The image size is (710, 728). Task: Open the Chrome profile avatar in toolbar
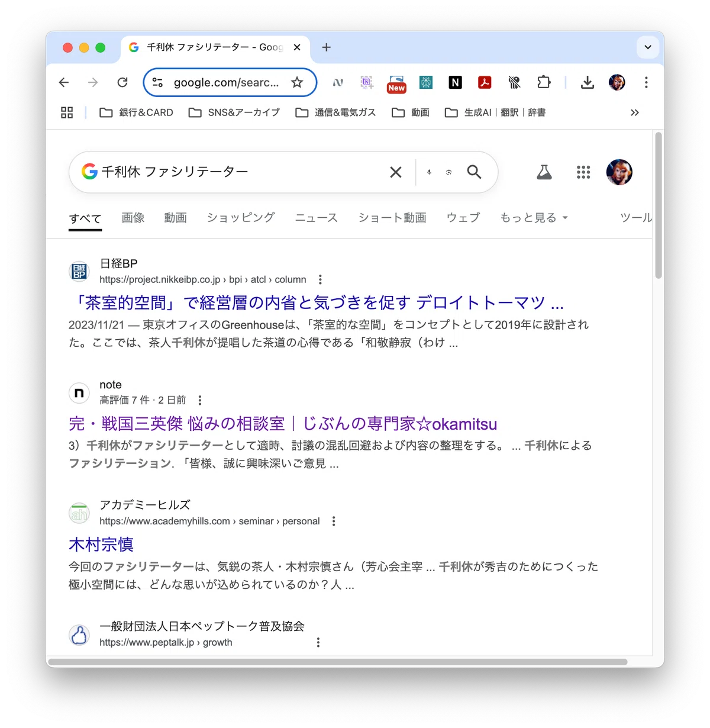[617, 82]
